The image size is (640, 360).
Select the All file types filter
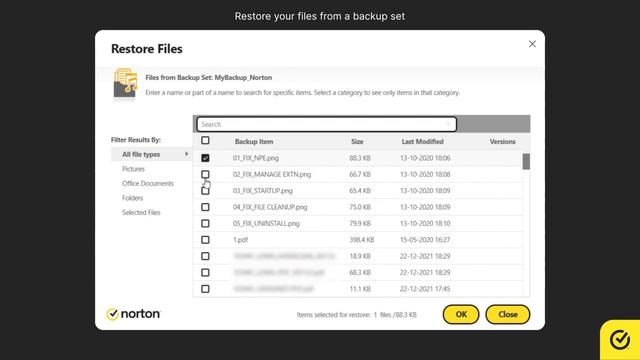pos(151,154)
